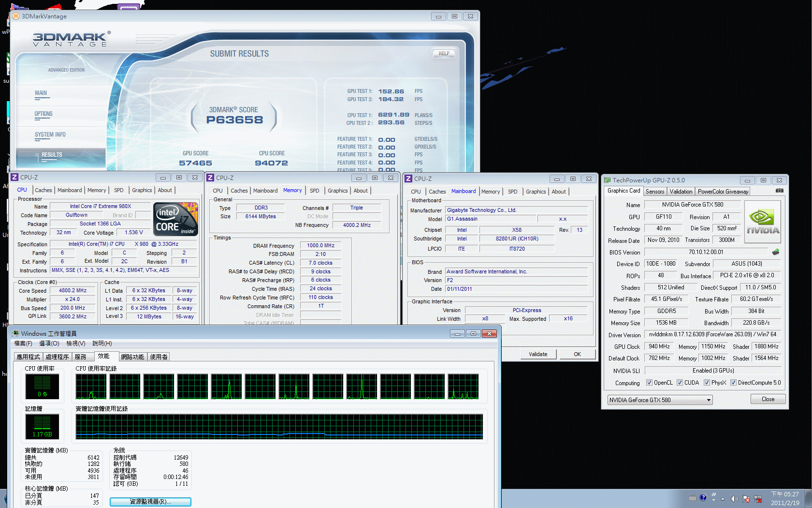Click OK in the Mainboard CPU-Z window
The width and height of the screenshot is (812, 508).
point(577,354)
